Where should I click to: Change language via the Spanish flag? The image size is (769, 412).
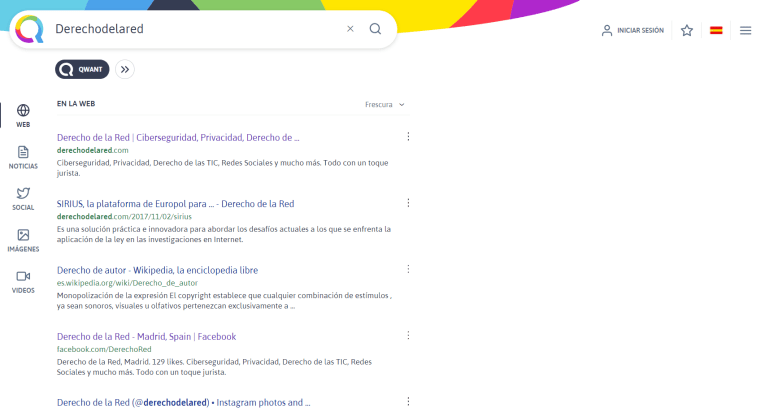(x=716, y=30)
